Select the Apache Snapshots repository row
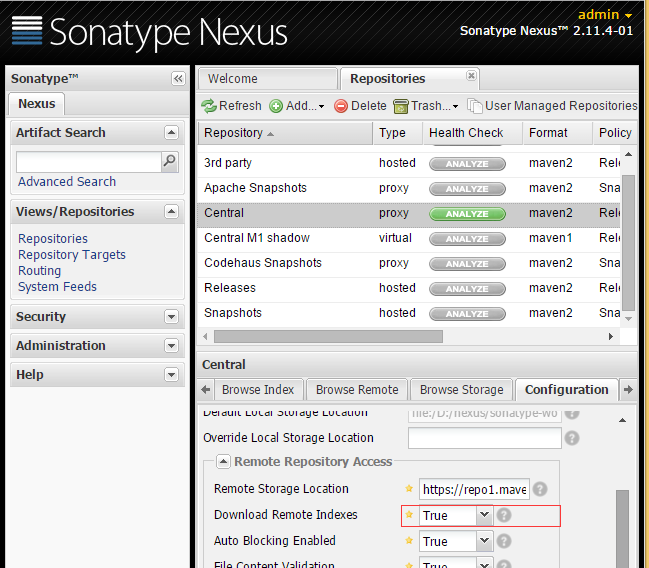 (x=409, y=188)
